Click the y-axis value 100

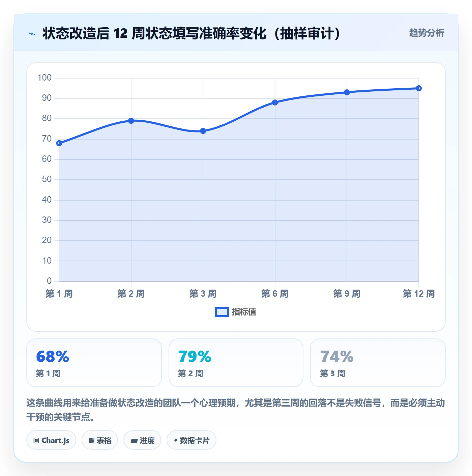coord(45,78)
